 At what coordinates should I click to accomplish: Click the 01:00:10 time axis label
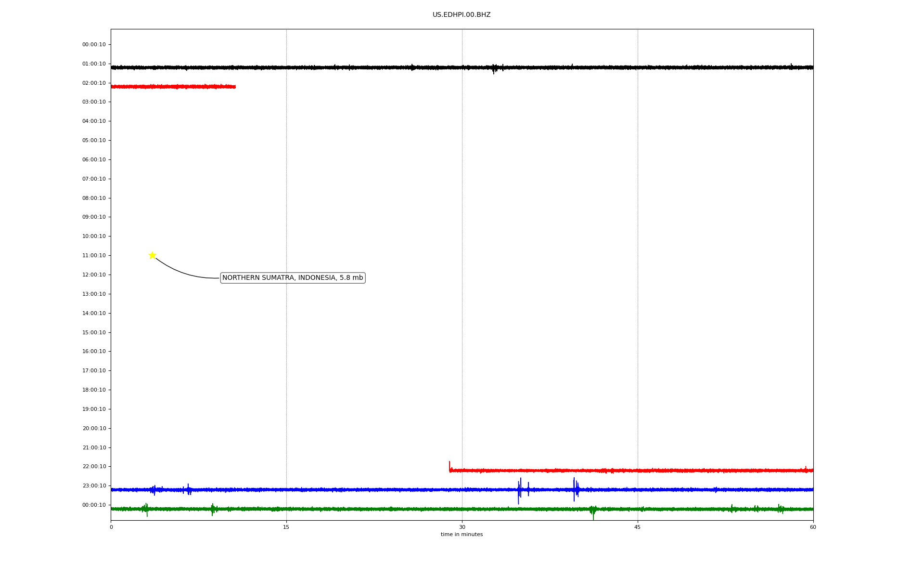coord(94,64)
